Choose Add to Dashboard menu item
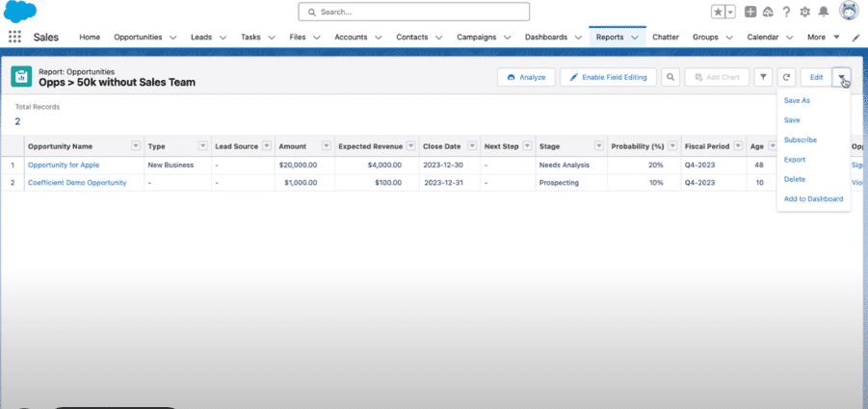Viewport: 868px width, 409px height. pos(813,199)
